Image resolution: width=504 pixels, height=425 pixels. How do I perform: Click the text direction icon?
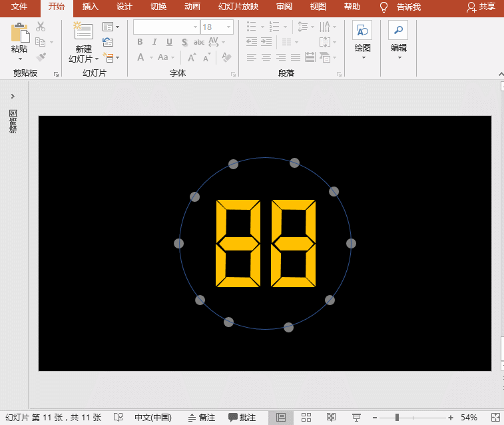pyautogui.click(x=324, y=27)
